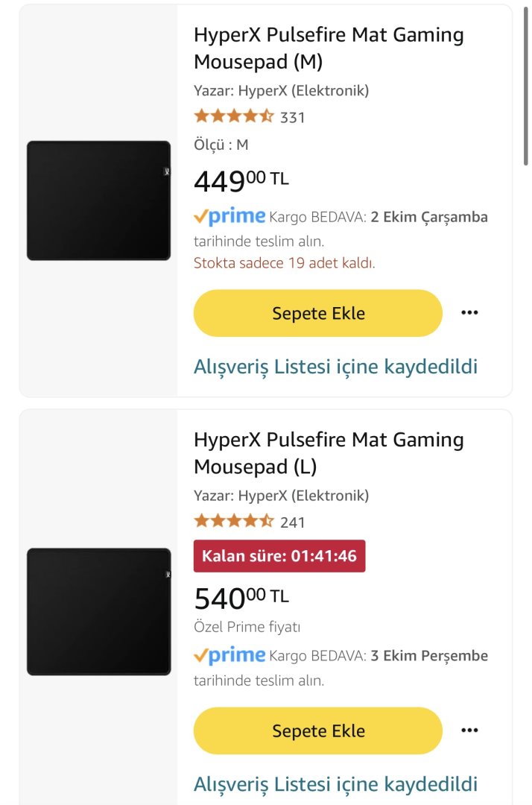
Task: Open 331 reviews count
Action: tap(293, 117)
